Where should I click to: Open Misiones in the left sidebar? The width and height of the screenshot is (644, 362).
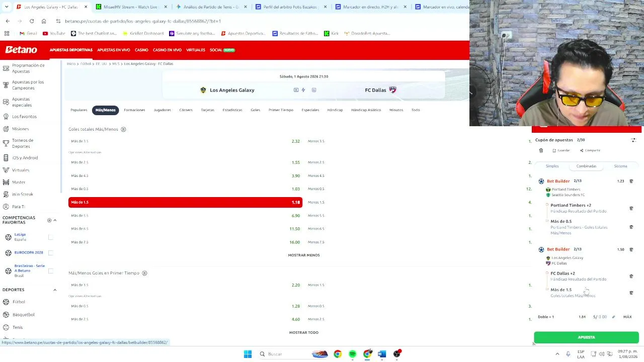[x=20, y=129]
